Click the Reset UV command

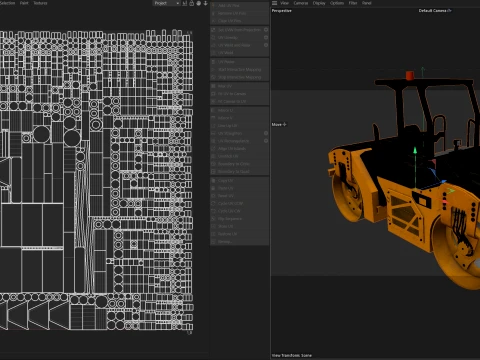click(239, 196)
